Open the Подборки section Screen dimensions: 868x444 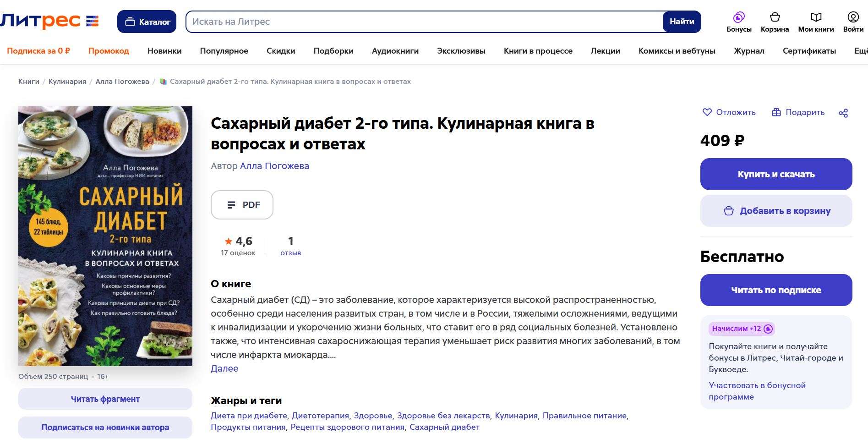tap(333, 51)
